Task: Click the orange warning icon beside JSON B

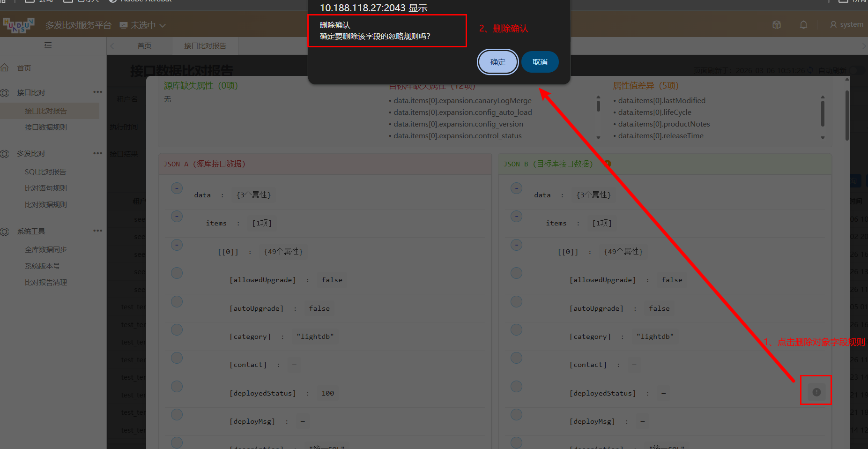Action: click(608, 164)
